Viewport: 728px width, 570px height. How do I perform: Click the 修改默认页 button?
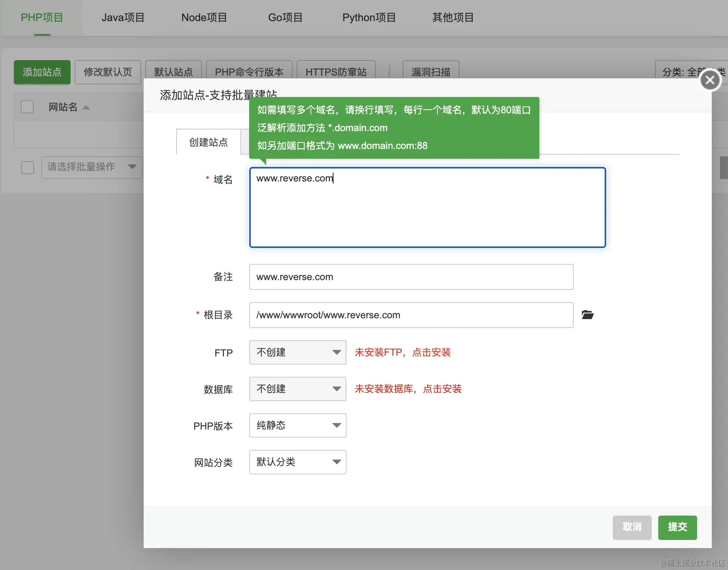(x=108, y=72)
